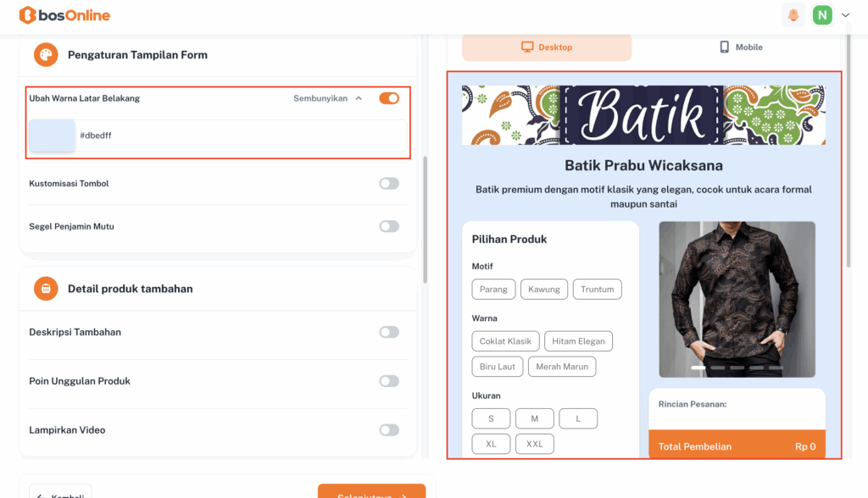Switch to Mobile preview tab
This screenshot has height=498, width=868.
740,47
